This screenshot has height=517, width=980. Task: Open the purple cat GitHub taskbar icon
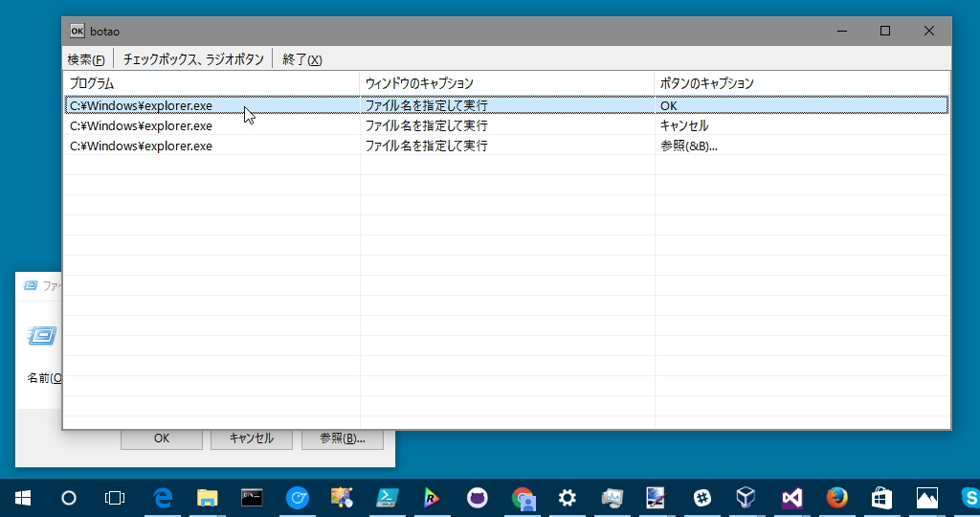point(477,498)
